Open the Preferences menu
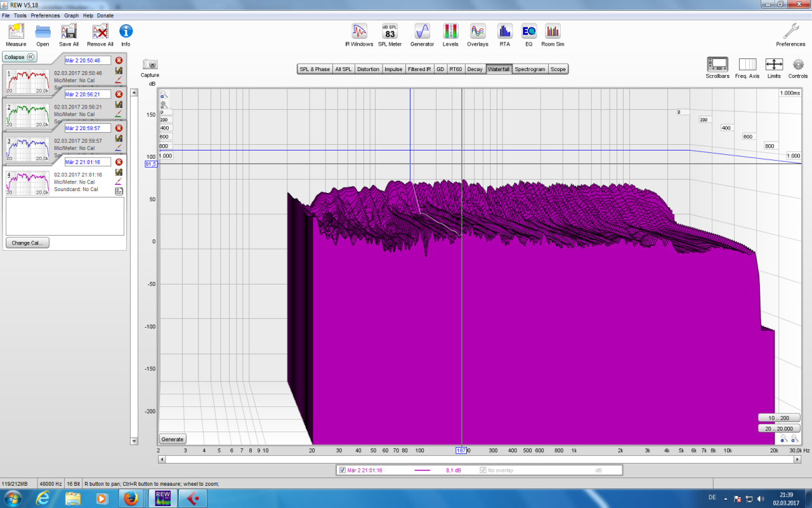This screenshot has height=508, width=812. [45, 15]
